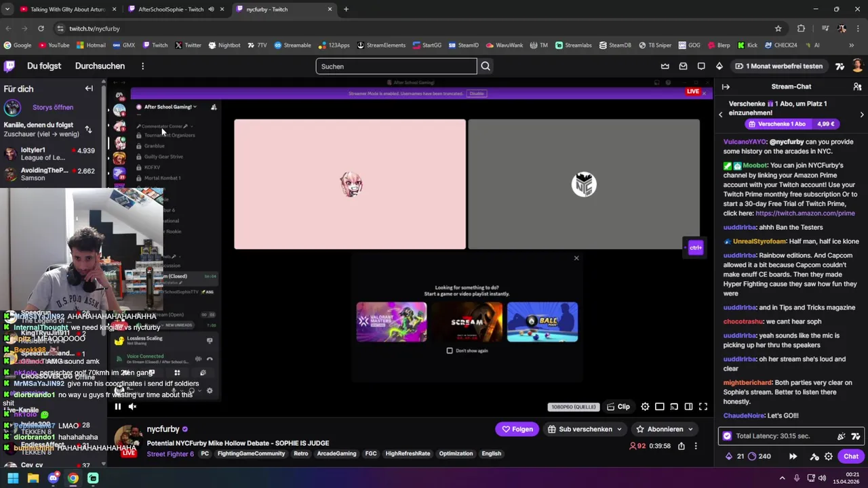Screen dimensions: 868x488
Task: Click the Street Fighter 6 category link
Action: pos(170,453)
